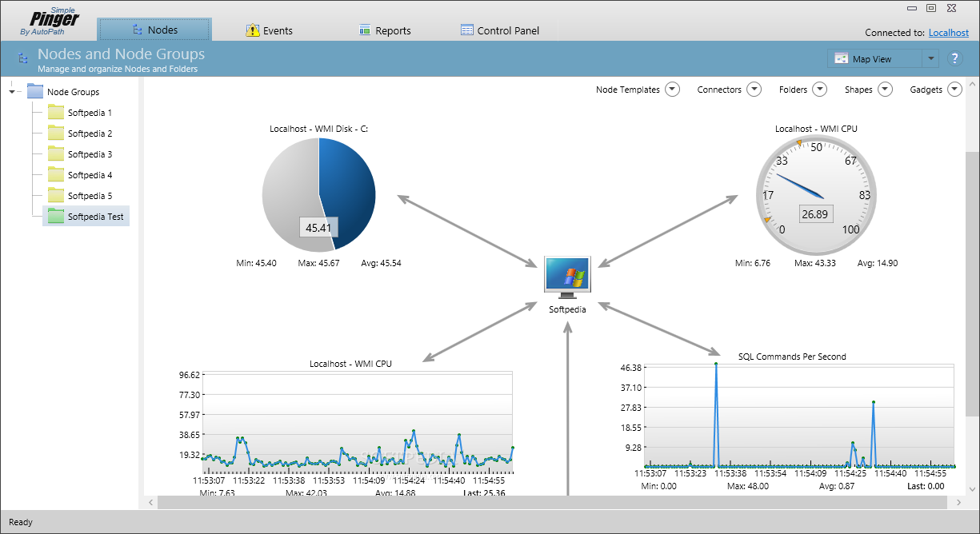Screen dimensions: 980x534
Task: Collapse the Node Groups tree
Action: [x=12, y=92]
